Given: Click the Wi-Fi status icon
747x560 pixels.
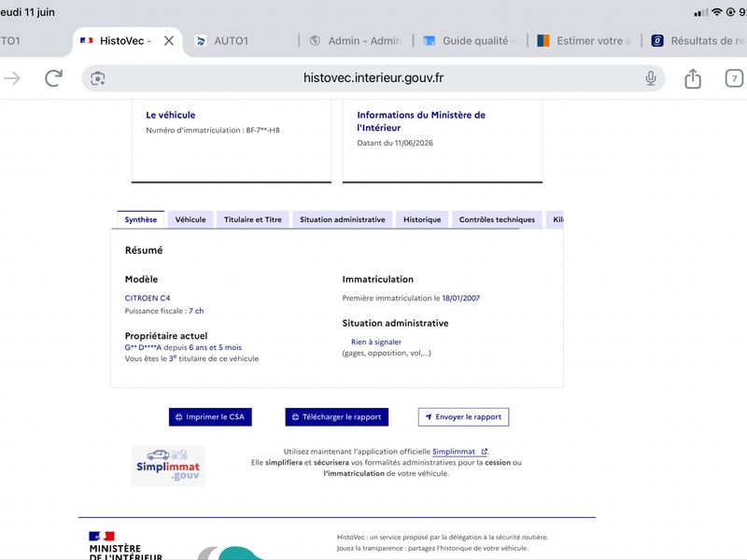Looking at the screenshot, I should coord(716,12).
